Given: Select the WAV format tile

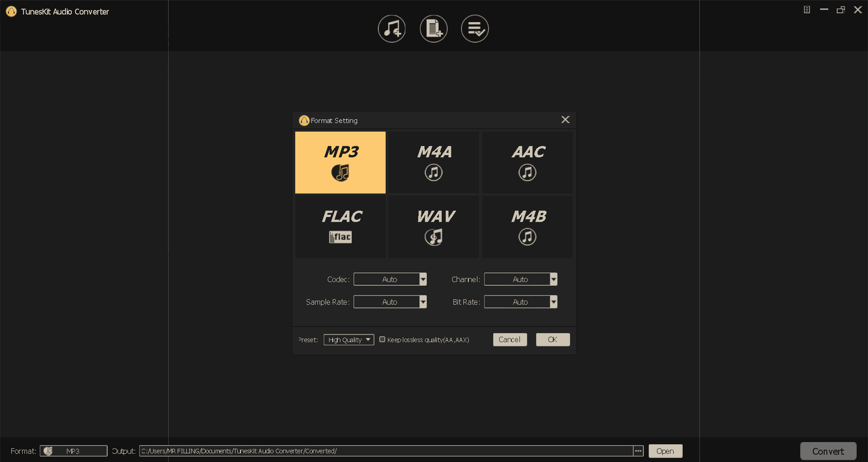Looking at the screenshot, I should 433,227.
